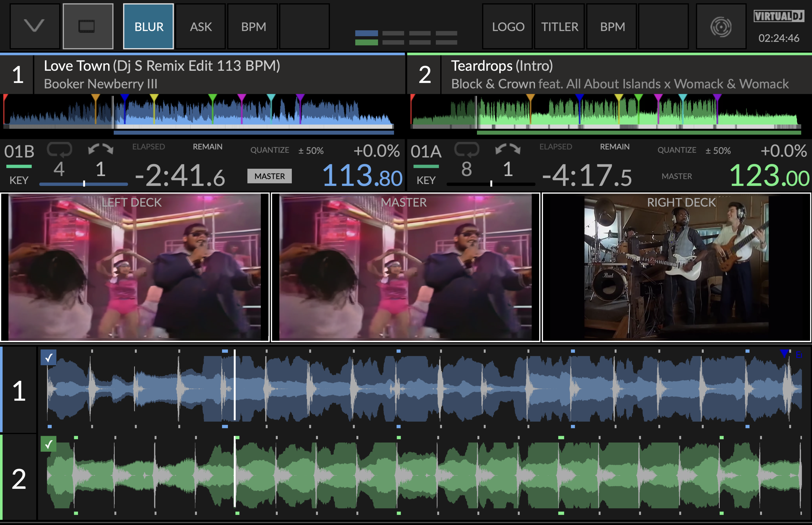Click the 02:24:46 clock display
Viewport: 812px width, 525px height.
click(779, 38)
